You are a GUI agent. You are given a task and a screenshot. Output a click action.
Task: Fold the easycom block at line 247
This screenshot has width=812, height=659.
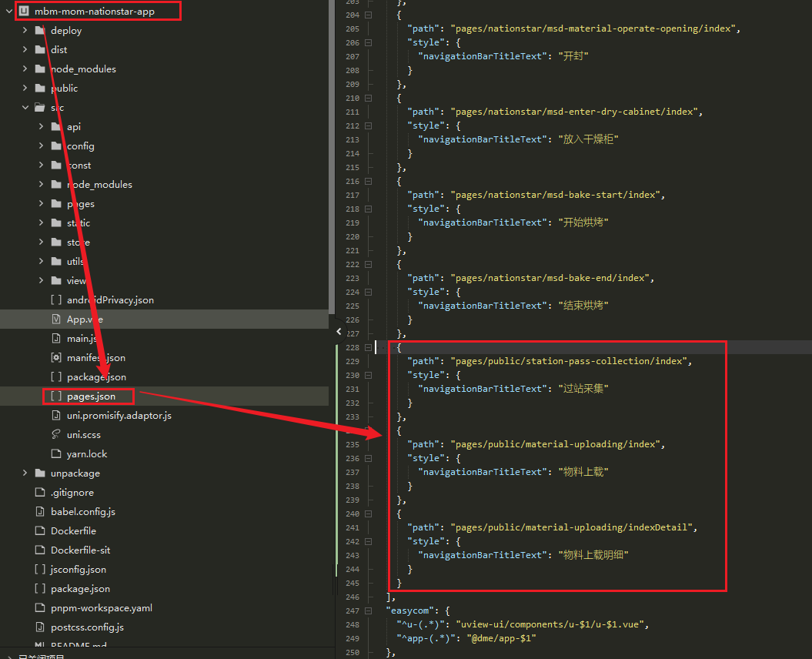coord(368,611)
